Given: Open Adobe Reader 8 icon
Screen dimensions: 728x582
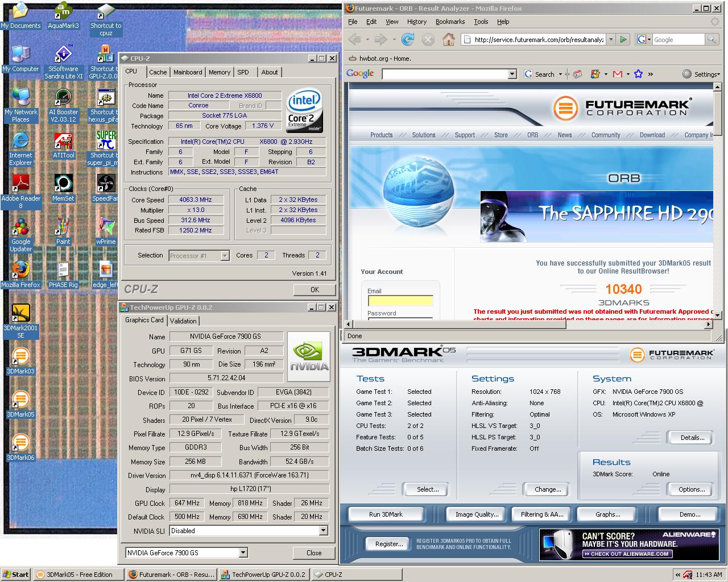Looking at the screenshot, I should [20, 192].
